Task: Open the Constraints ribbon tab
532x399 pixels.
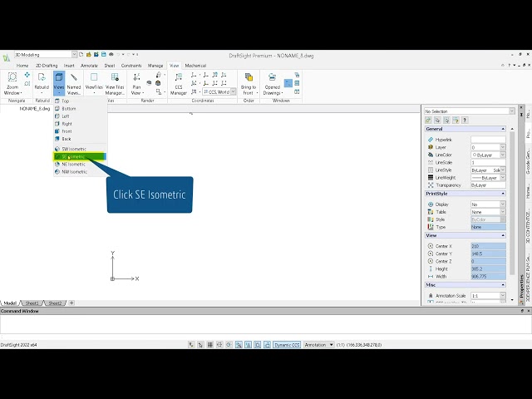Action: tap(131, 66)
